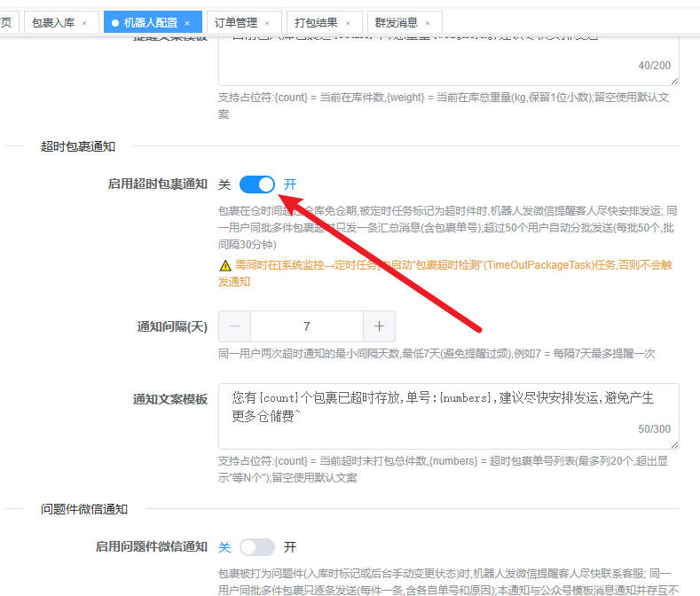
Task: Click the 问题件微信通知 section heading
Action: [x=84, y=509]
